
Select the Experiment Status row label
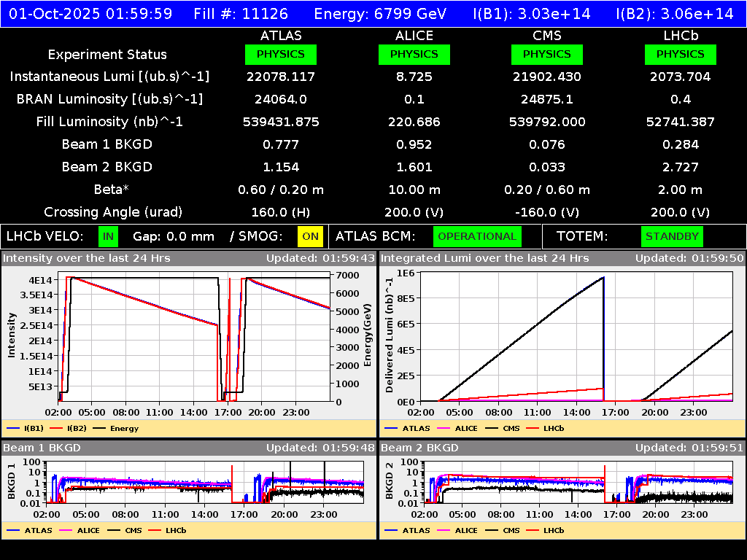click(107, 54)
